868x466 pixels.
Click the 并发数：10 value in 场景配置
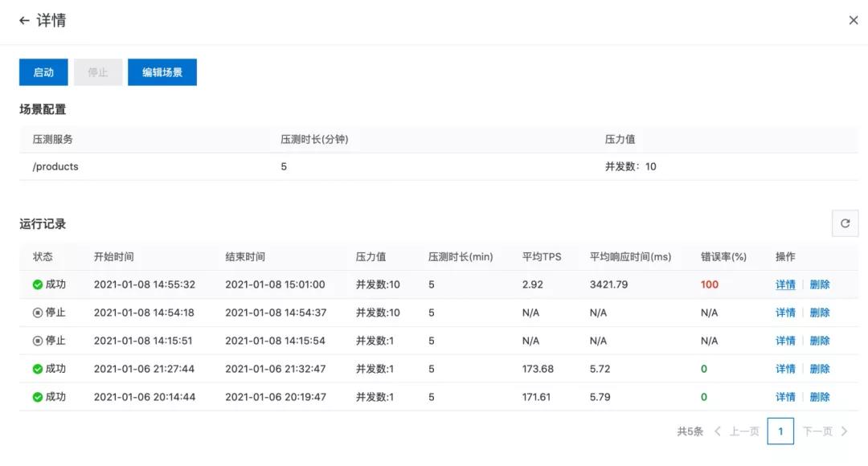[630, 166]
